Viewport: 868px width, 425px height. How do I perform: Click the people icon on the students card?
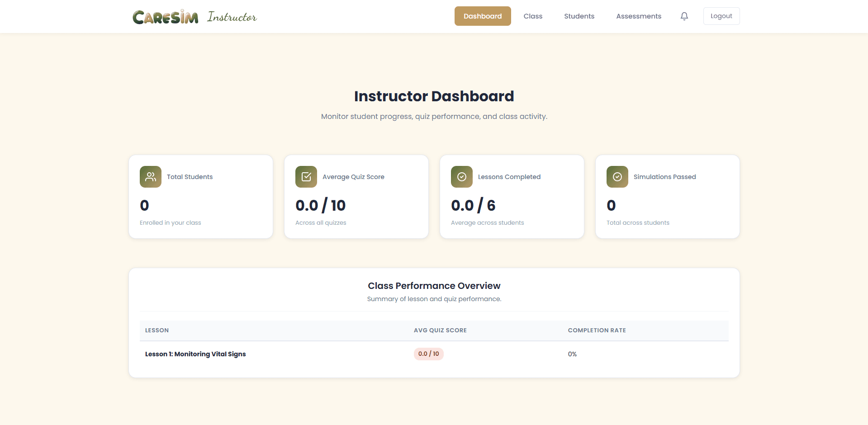click(150, 177)
